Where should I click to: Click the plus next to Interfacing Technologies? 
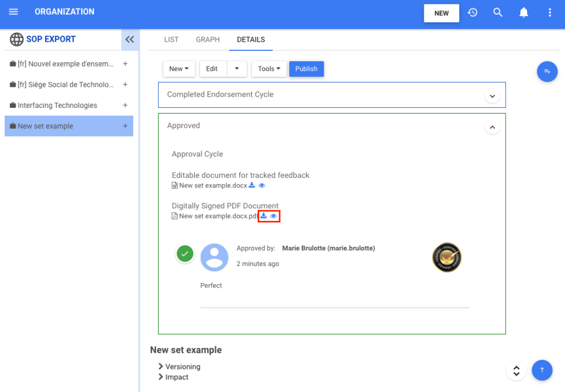click(125, 105)
